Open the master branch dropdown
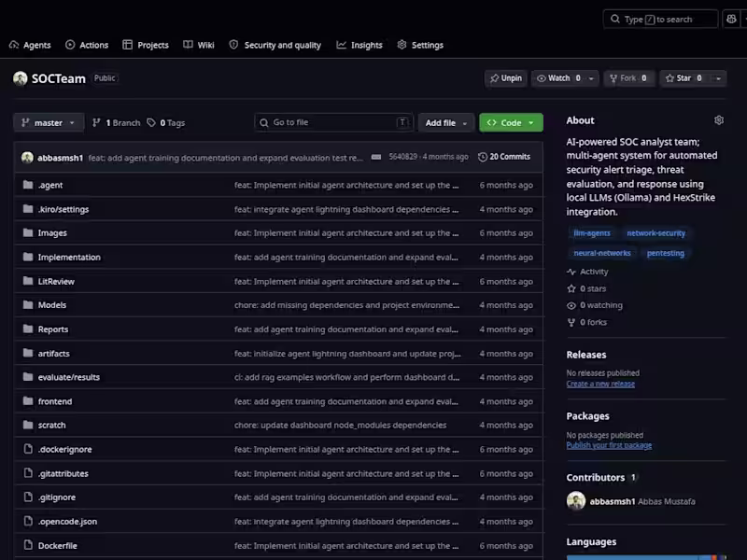 coord(49,122)
